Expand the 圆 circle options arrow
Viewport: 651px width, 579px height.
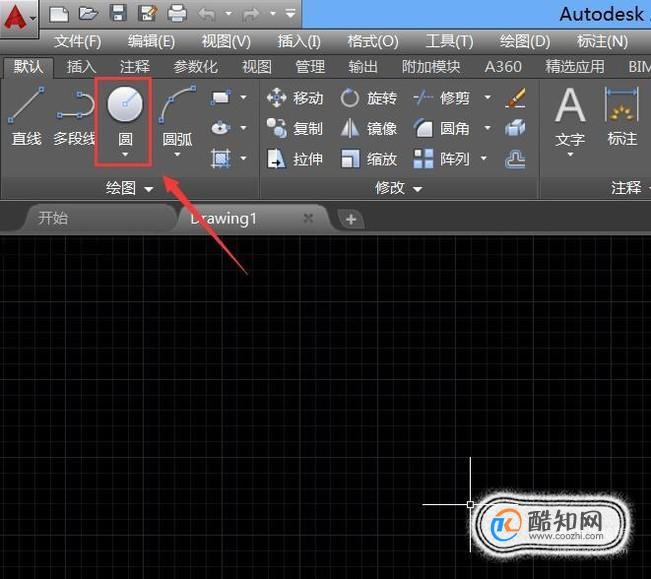(125, 155)
